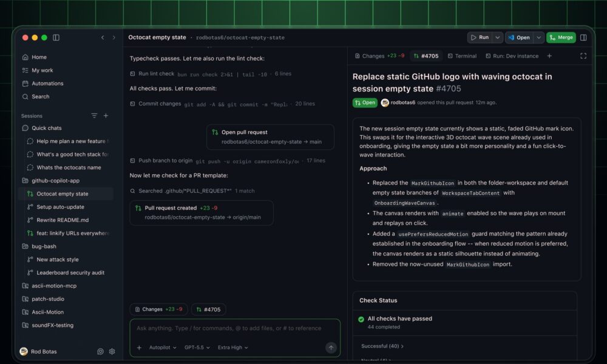Click the green all checks passed icon
Viewport: 607px width, 364px height.
pyautogui.click(x=361, y=319)
